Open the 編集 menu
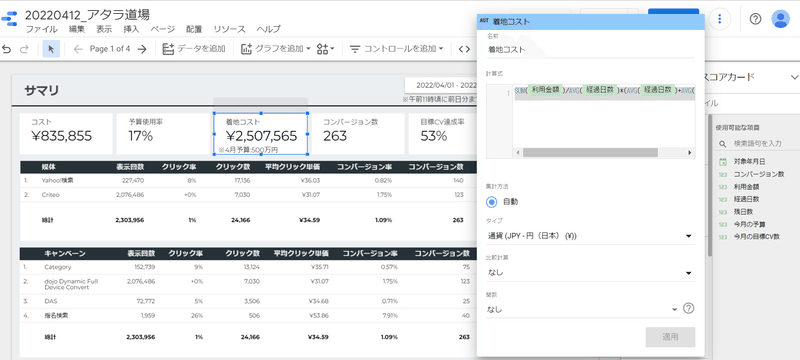 click(77, 29)
